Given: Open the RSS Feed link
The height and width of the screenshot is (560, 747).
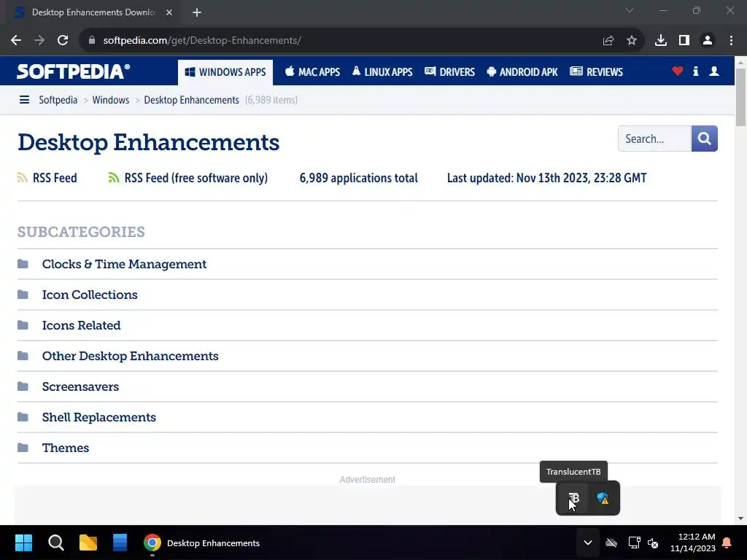Looking at the screenshot, I should pos(55,178).
